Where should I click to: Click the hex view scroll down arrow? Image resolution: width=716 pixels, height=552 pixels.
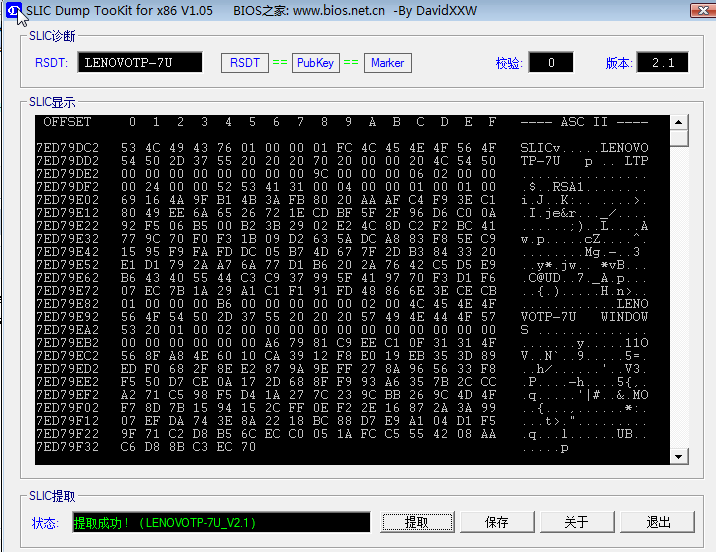point(679,457)
